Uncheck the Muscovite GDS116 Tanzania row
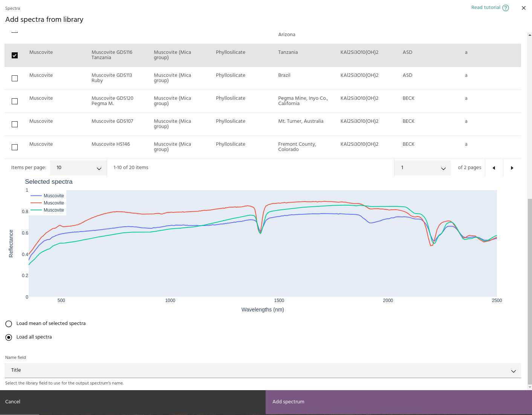 click(x=15, y=55)
